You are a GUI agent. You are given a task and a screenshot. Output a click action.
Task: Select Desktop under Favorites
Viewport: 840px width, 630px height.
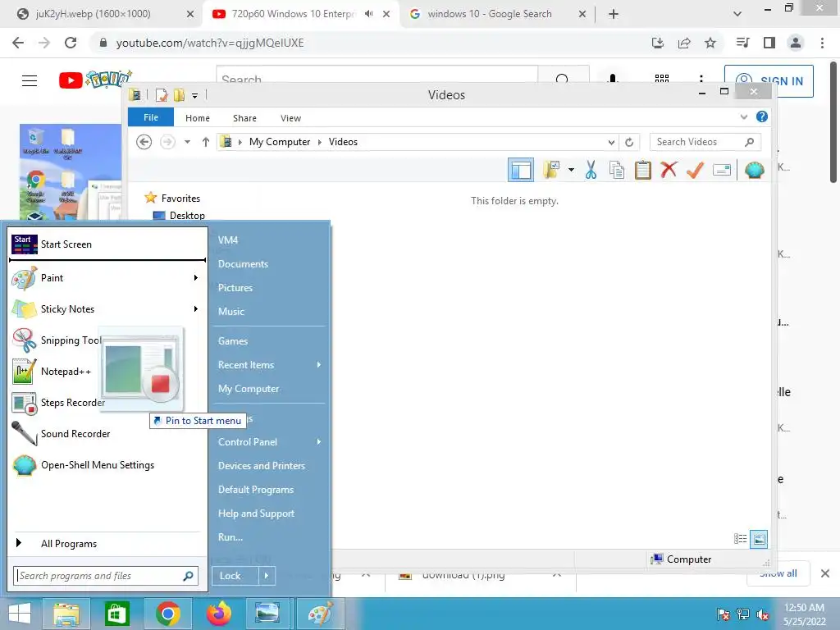[180, 216]
